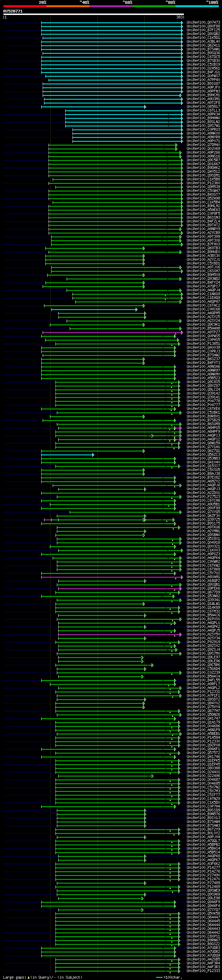Click label UniRef100_B4XGT7
The image size is (222, 980).
pos(203,195)
